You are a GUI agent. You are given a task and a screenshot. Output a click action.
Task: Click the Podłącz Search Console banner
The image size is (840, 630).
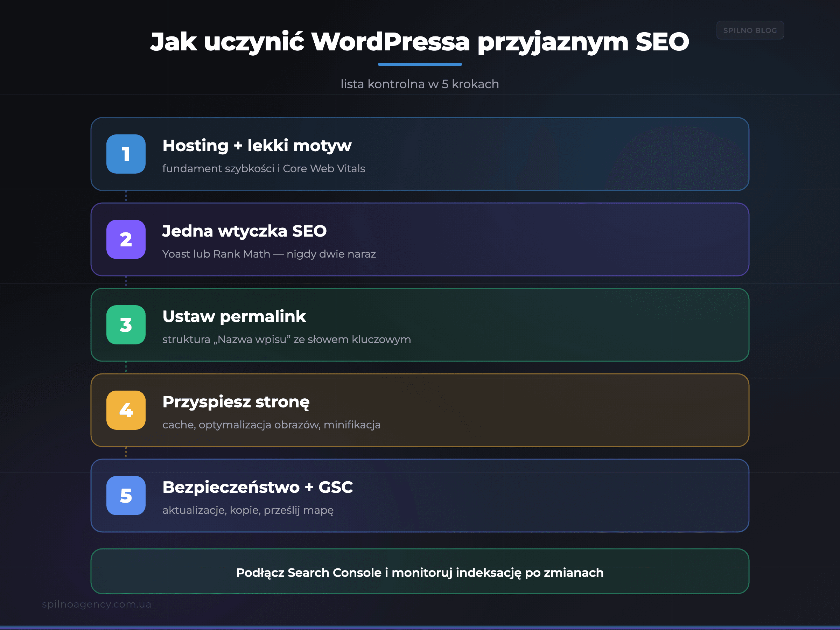420,571
